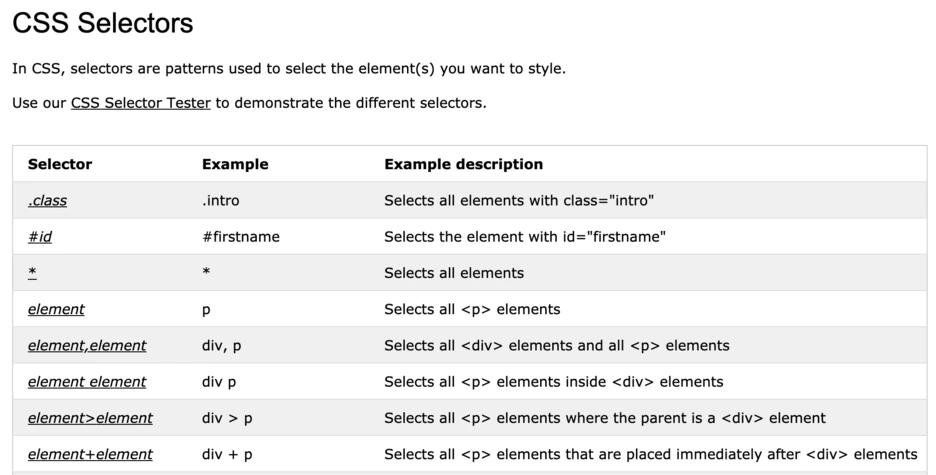This screenshot has width=936, height=475.
Task: Click the 'div > p' example cell
Action: (227, 418)
